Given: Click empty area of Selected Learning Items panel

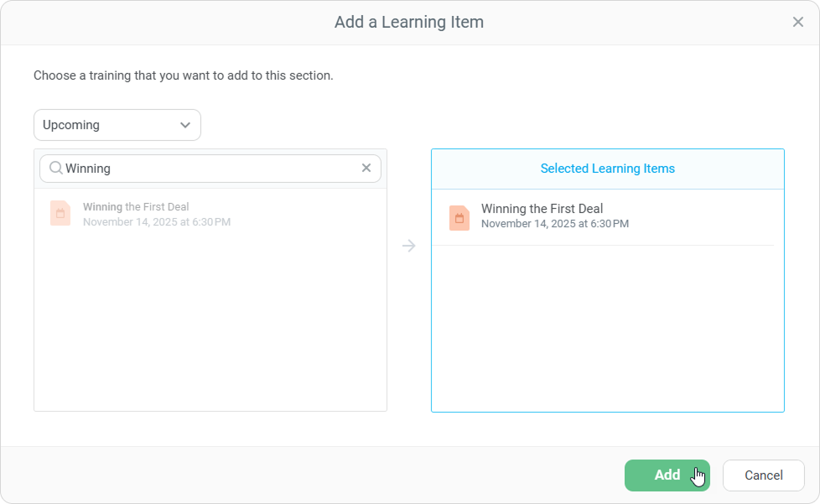Looking at the screenshot, I should click(x=607, y=335).
